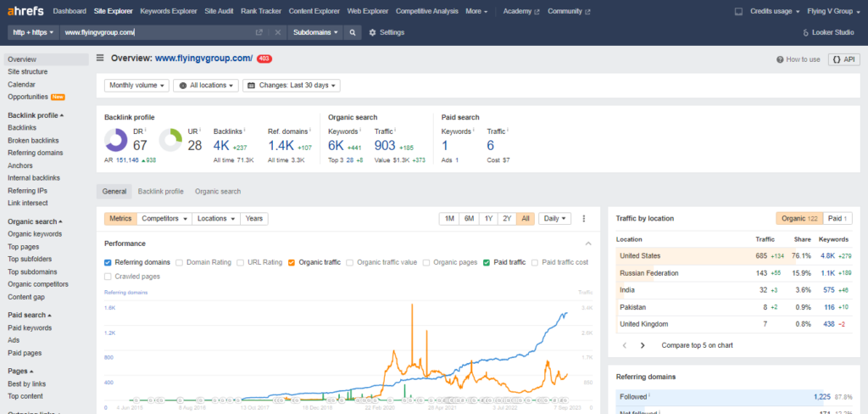The height and width of the screenshot is (414, 868).
Task: Open URL in new tab icon
Action: coord(259,33)
